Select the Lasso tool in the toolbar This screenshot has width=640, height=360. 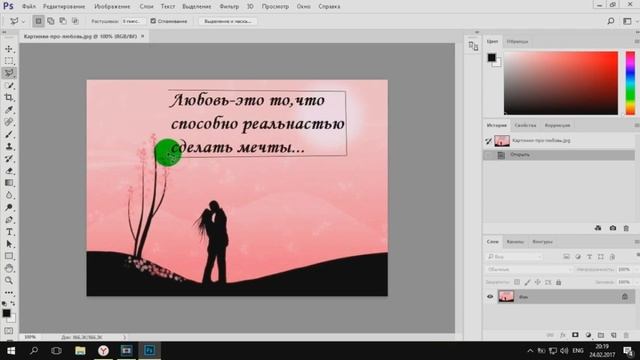pyautogui.click(x=9, y=73)
